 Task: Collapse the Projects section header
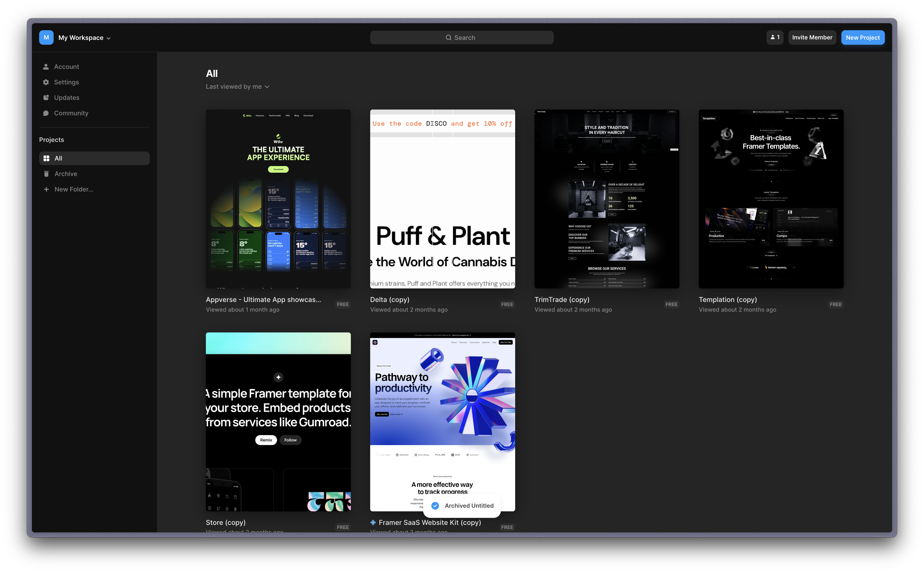pyautogui.click(x=51, y=140)
